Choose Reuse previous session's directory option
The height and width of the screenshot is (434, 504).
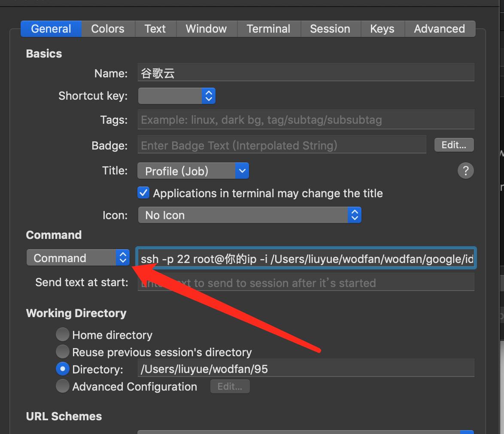click(63, 352)
